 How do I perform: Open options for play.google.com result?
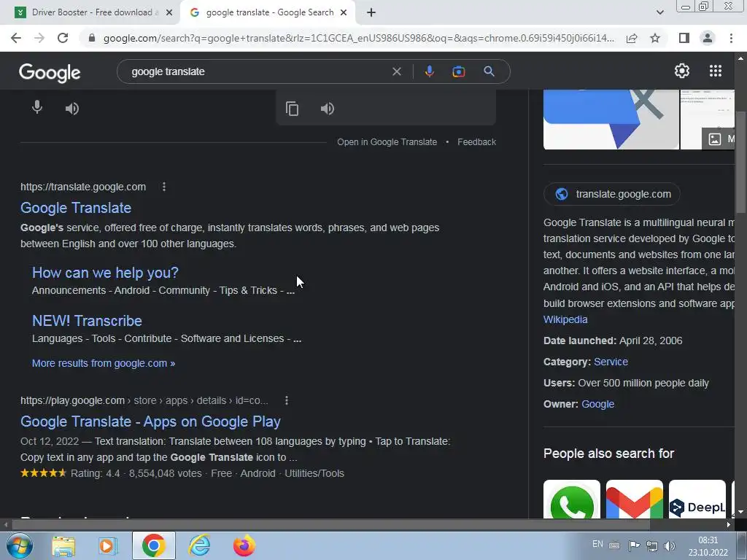pyautogui.click(x=286, y=400)
